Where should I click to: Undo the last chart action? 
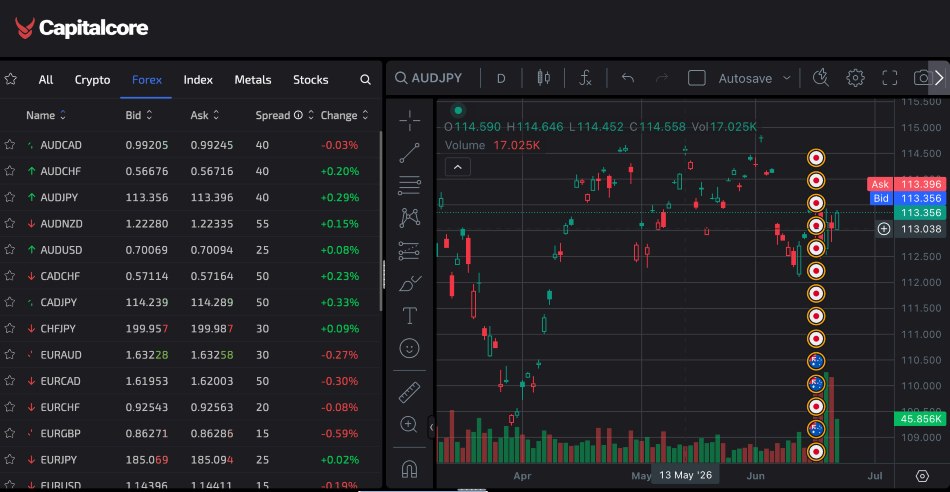pyautogui.click(x=628, y=78)
